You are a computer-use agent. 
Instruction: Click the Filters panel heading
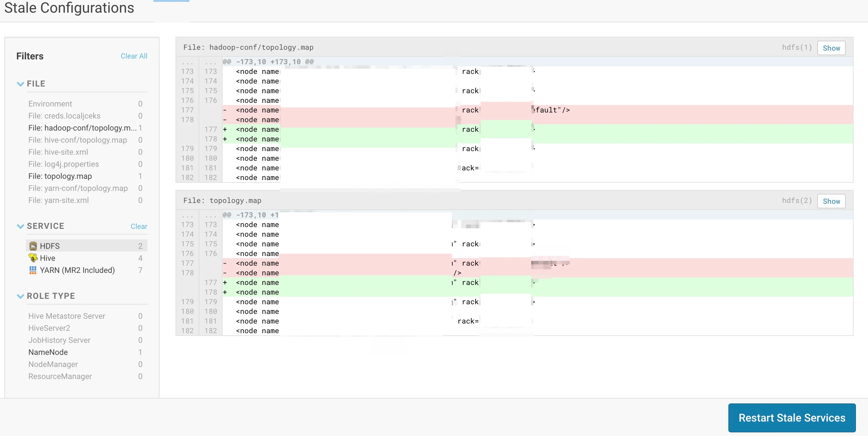(x=30, y=56)
